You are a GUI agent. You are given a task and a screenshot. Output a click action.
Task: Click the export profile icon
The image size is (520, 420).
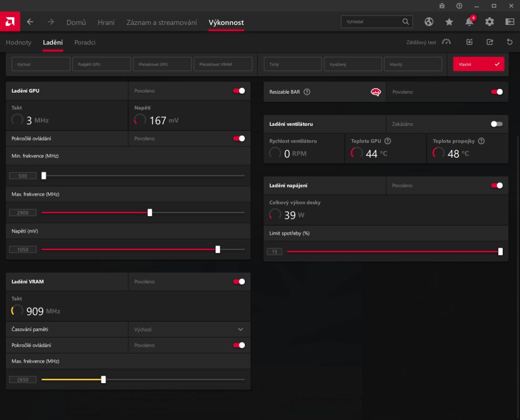(x=490, y=42)
